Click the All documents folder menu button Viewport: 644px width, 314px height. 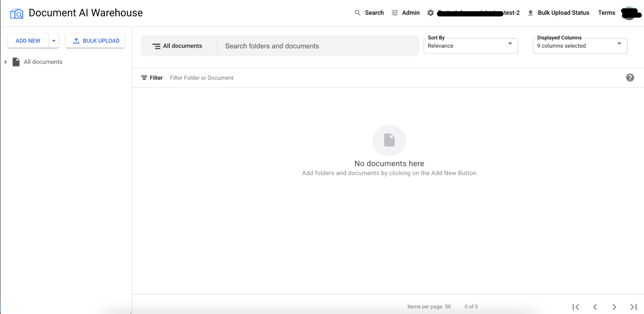(177, 46)
